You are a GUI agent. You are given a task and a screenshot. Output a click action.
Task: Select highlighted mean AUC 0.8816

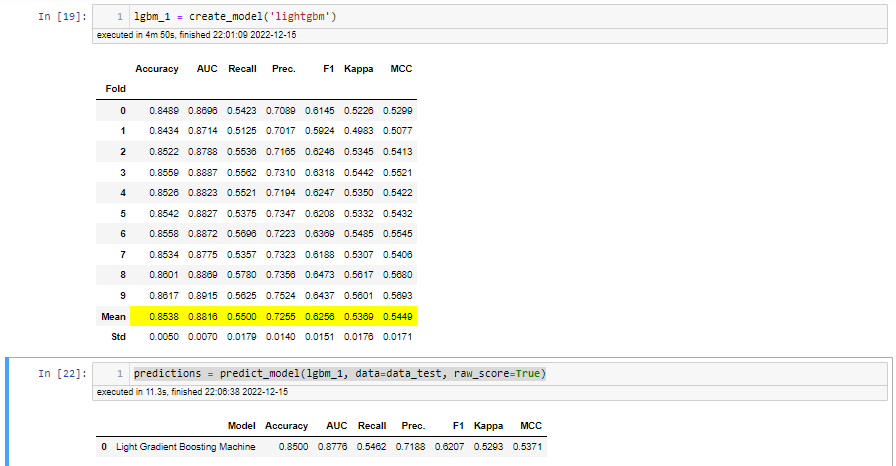point(203,316)
